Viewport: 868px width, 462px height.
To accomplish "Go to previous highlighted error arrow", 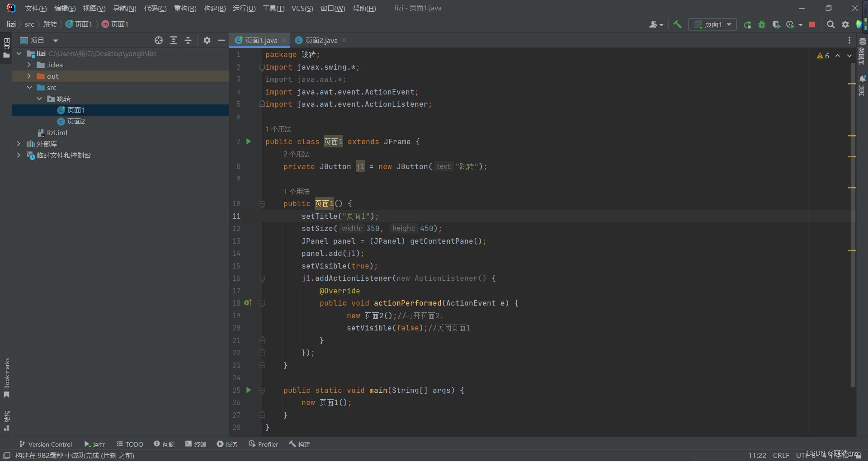I will [838, 56].
